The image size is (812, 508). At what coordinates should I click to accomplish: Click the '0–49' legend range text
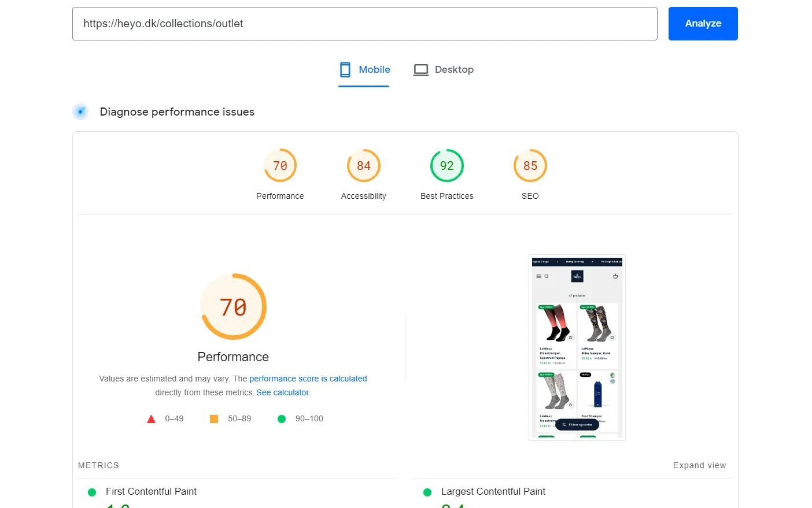tap(174, 418)
